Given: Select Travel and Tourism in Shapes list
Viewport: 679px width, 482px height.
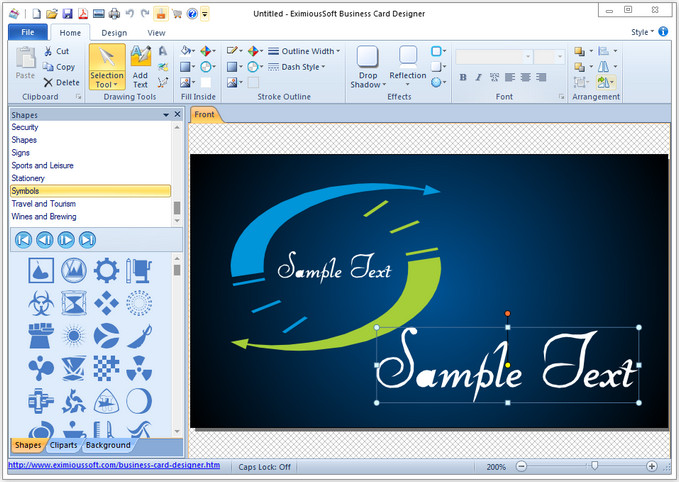Looking at the screenshot, I should [x=42, y=204].
